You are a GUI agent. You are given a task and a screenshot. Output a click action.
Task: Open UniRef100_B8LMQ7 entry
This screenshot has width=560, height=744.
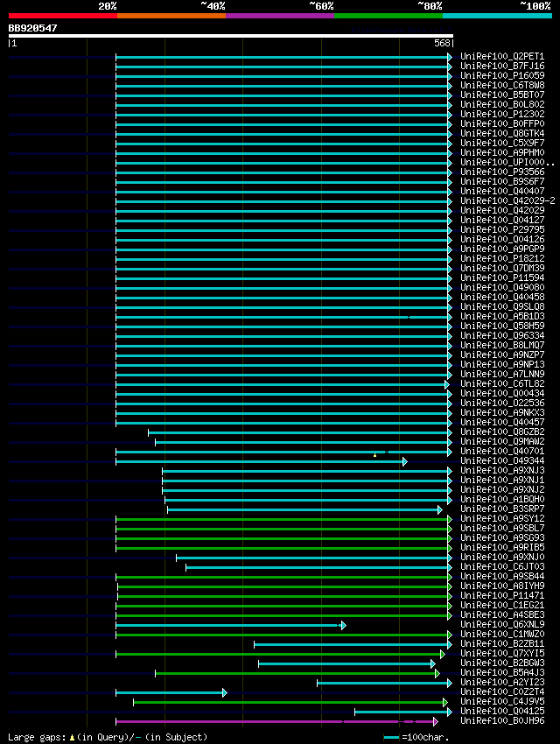point(502,345)
